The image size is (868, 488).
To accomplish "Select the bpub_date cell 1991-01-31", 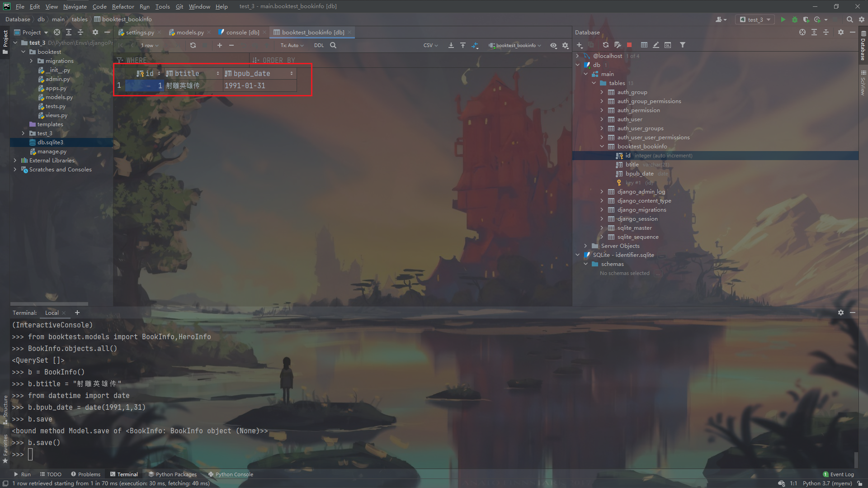I will 259,85.
